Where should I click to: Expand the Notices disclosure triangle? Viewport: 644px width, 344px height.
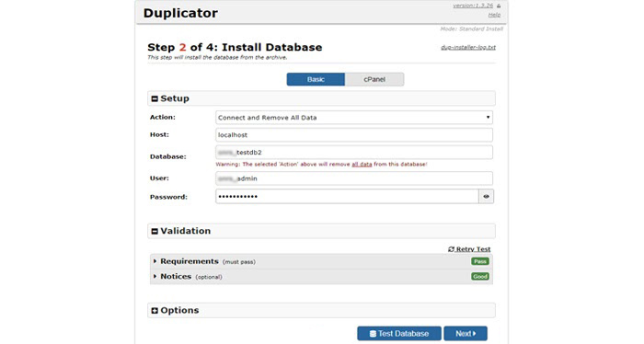coord(155,276)
